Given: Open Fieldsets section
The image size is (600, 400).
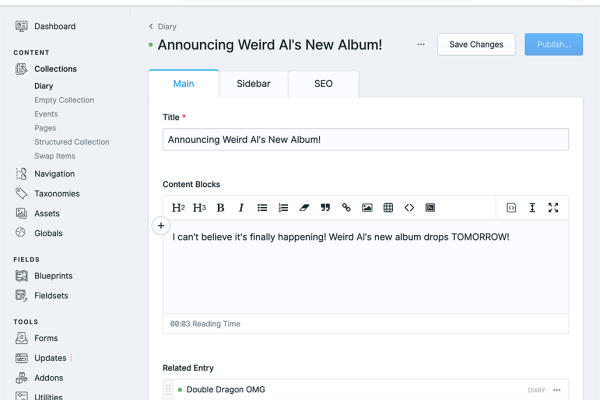Looking at the screenshot, I should pos(51,296).
